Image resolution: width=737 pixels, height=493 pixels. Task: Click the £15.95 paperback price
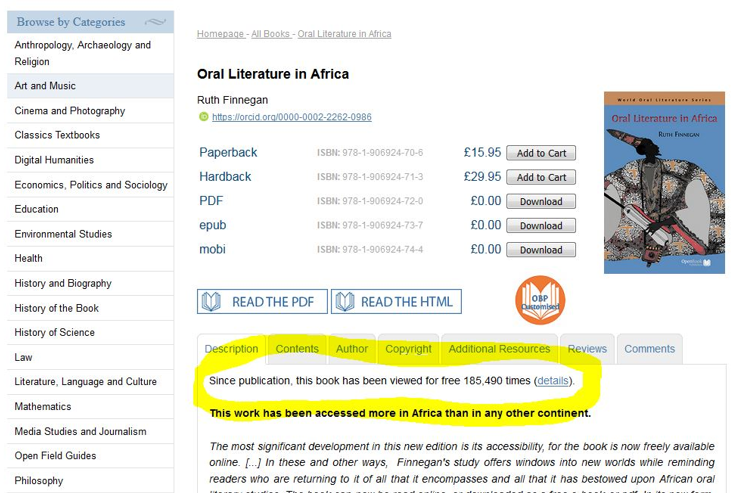tap(482, 153)
